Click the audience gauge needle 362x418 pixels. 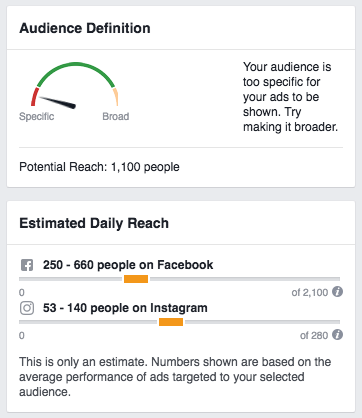(58, 102)
